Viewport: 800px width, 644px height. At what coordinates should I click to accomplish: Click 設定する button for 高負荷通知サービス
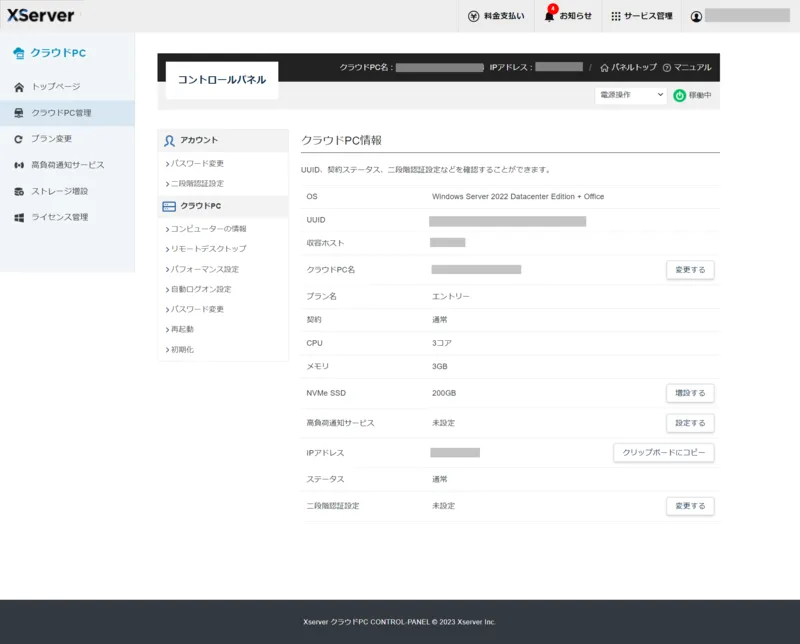(x=690, y=423)
